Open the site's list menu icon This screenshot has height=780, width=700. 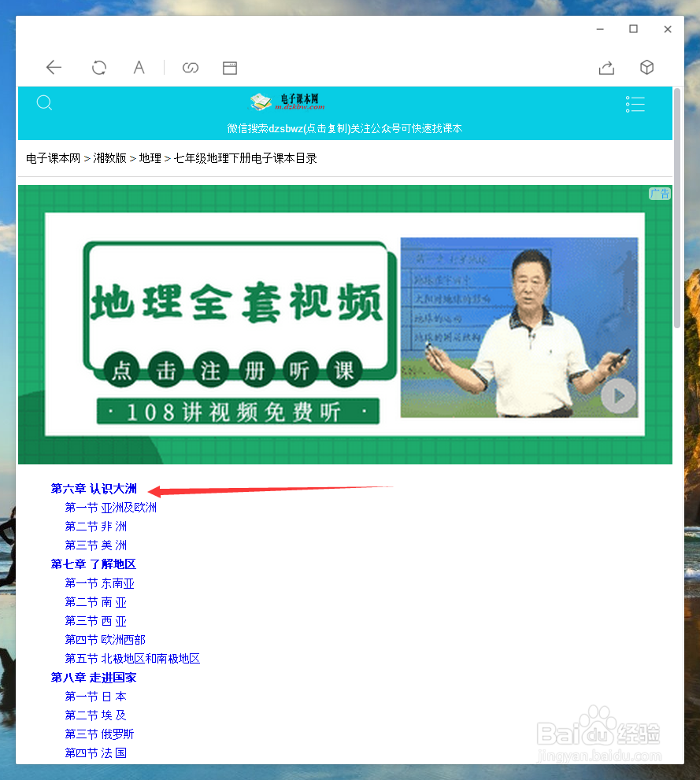click(x=635, y=104)
